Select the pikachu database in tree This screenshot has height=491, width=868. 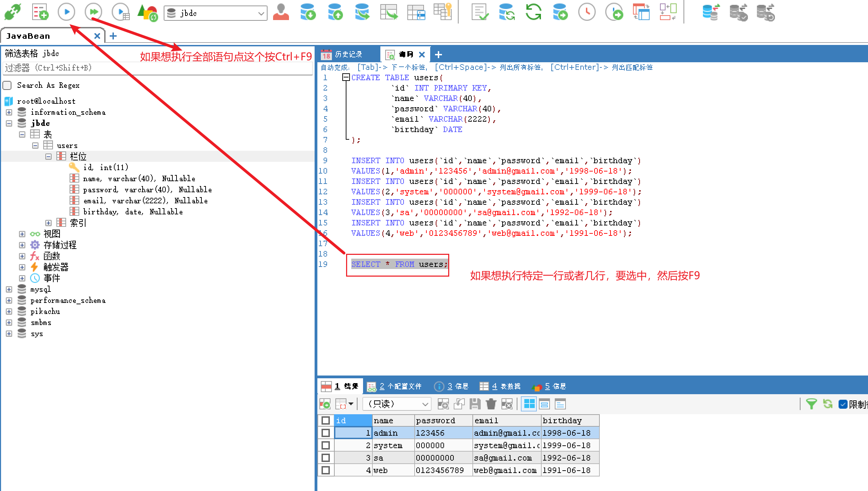click(45, 312)
